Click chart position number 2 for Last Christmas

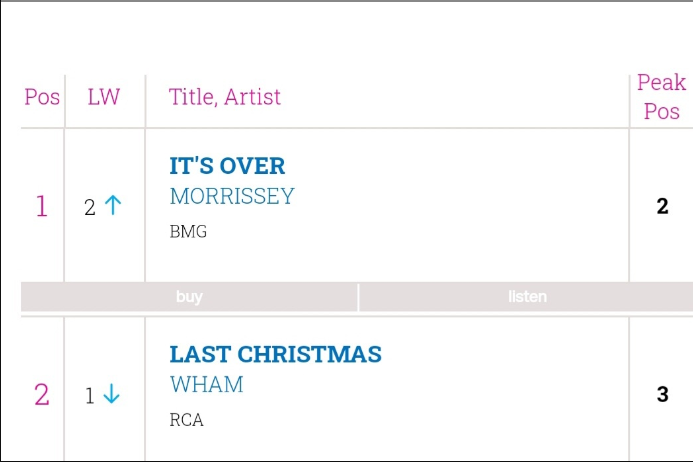tap(41, 395)
